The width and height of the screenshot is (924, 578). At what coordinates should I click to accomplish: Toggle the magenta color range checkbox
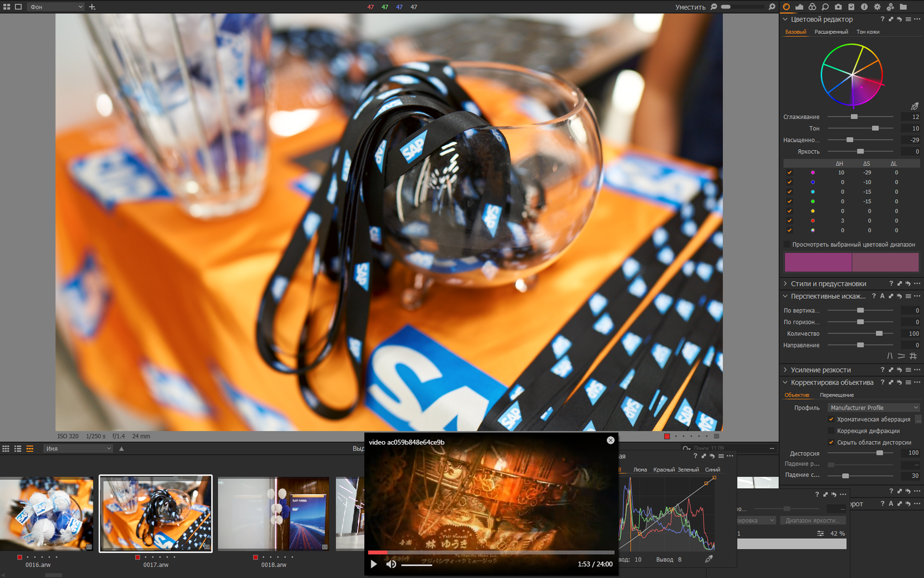pos(789,173)
